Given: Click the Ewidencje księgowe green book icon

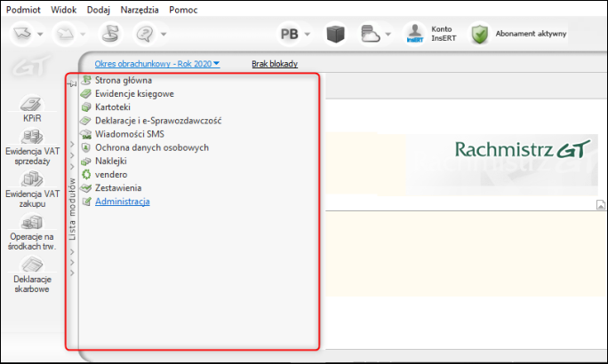Looking at the screenshot, I should coord(85,94).
